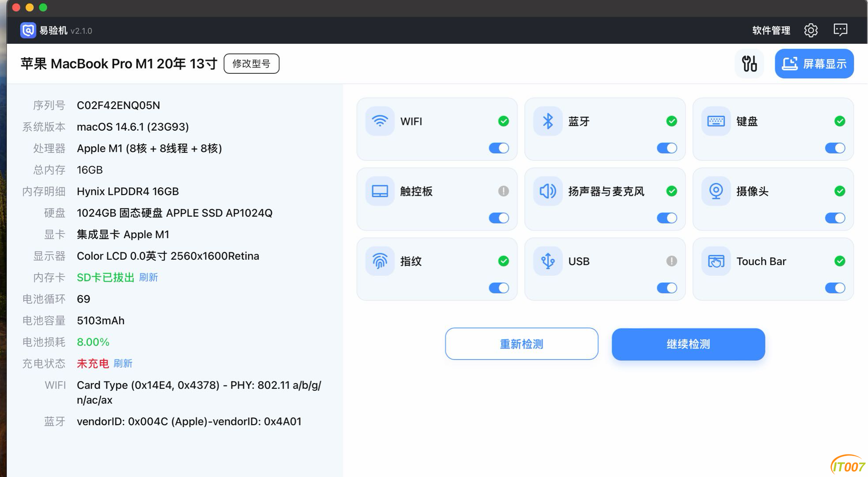Click the 屏幕显示 button
Image resolution: width=868 pixels, height=477 pixels.
coord(814,64)
